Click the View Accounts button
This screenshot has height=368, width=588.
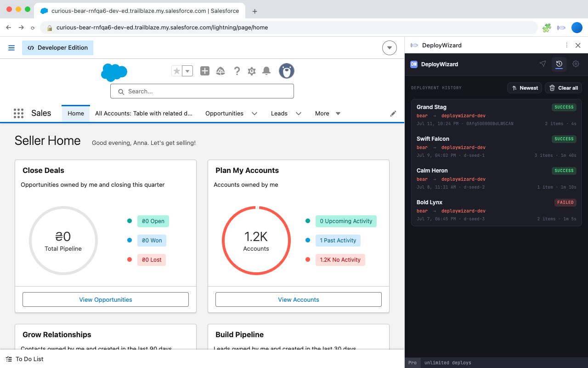(x=299, y=299)
